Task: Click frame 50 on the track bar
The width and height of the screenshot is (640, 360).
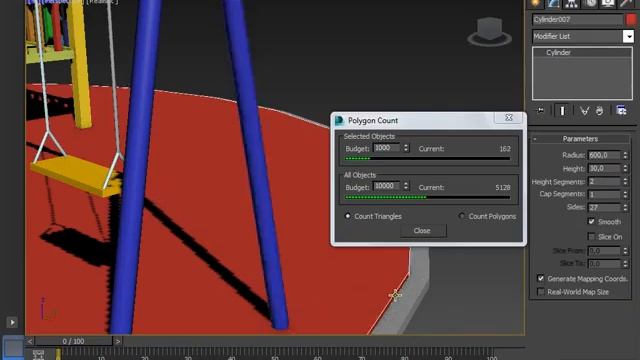Action: [x=275, y=354]
